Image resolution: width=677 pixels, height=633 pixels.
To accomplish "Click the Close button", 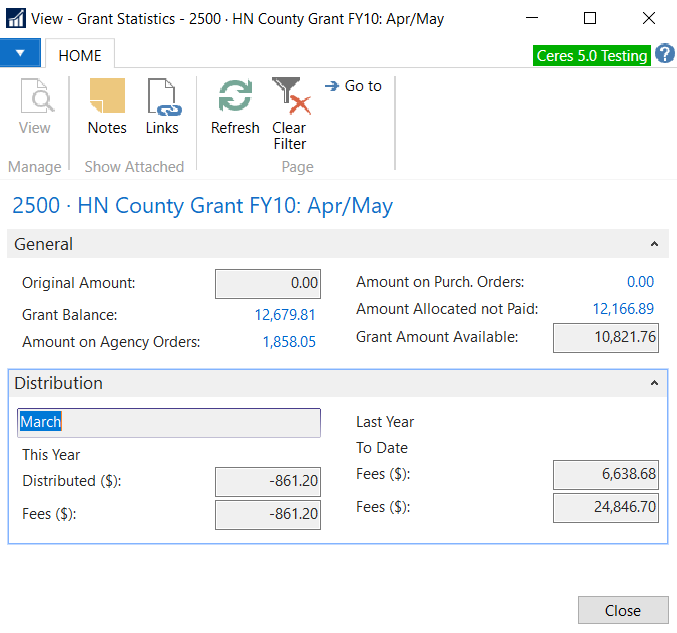I will click(622, 611).
